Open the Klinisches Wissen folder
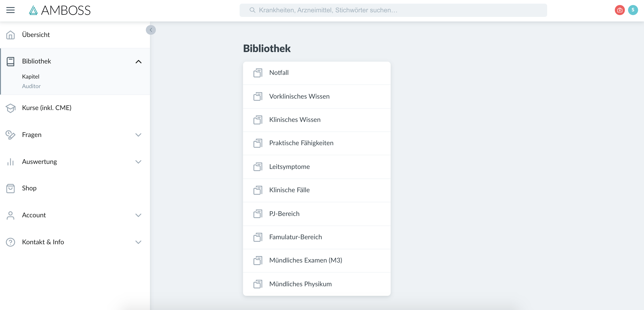This screenshot has width=644, height=310. [317, 120]
